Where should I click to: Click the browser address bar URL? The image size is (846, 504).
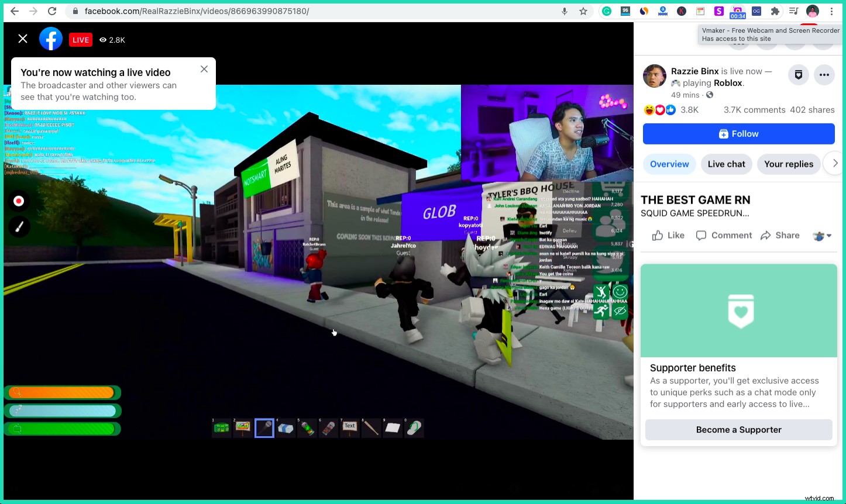click(x=197, y=11)
